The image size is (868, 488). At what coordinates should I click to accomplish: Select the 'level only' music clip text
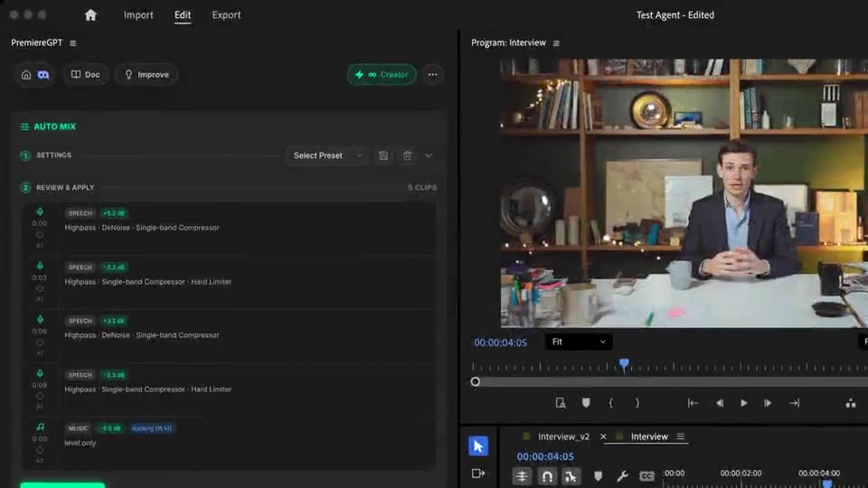point(80,443)
